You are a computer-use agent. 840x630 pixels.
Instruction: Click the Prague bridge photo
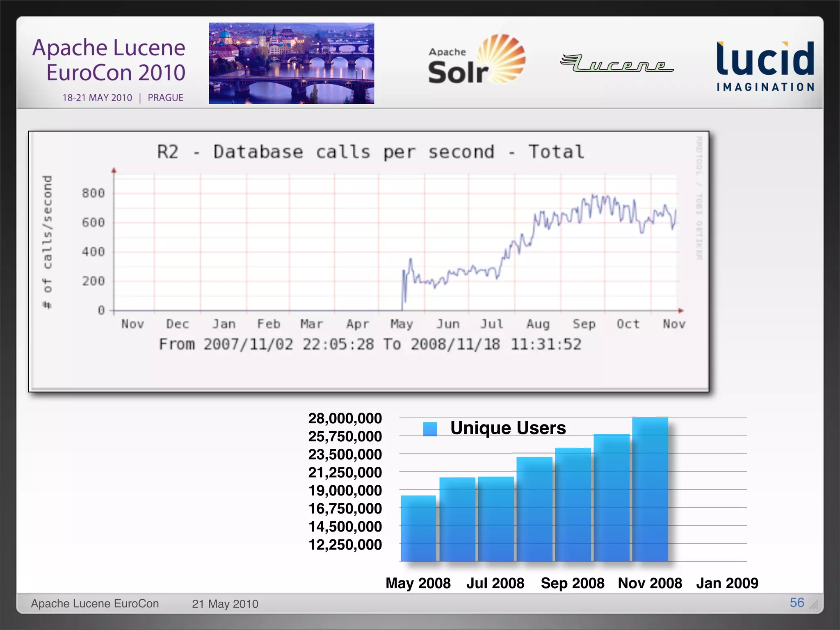(x=291, y=63)
